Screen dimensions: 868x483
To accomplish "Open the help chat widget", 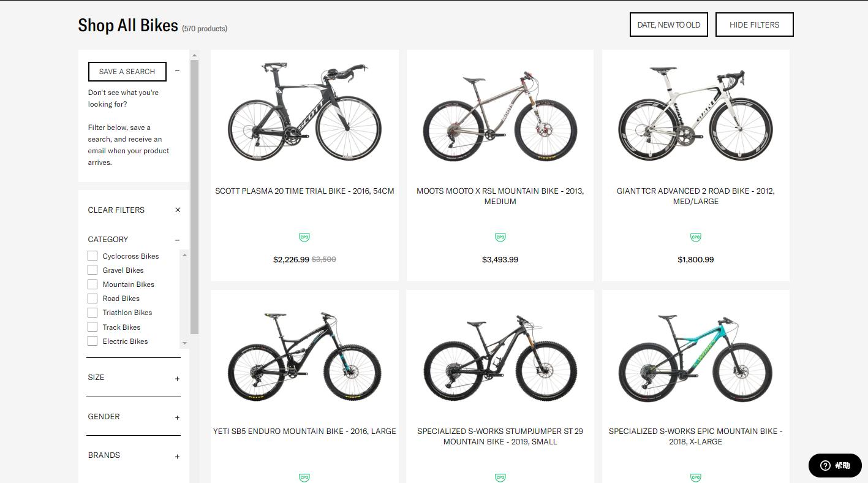I will coord(835,465).
